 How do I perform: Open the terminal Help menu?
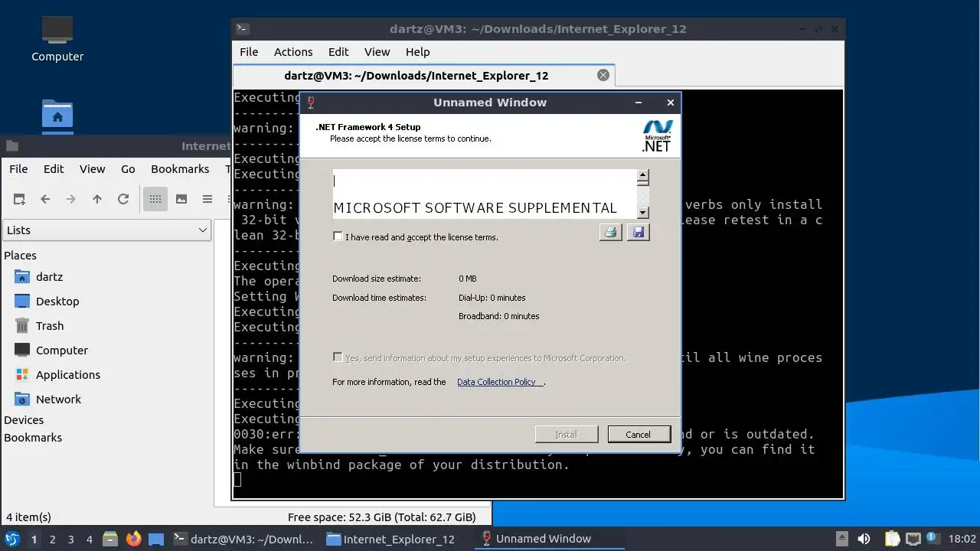click(x=417, y=52)
